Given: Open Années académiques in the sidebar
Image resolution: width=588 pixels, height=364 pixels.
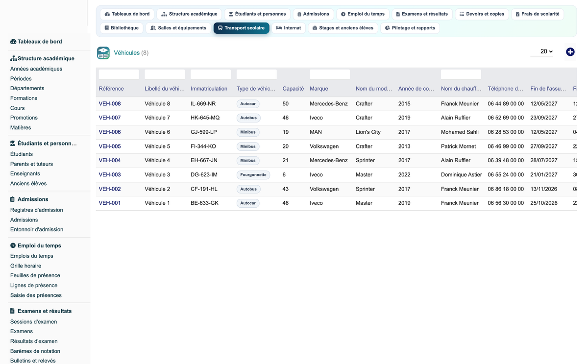Looking at the screenshot, I should [x=36, y=69].
